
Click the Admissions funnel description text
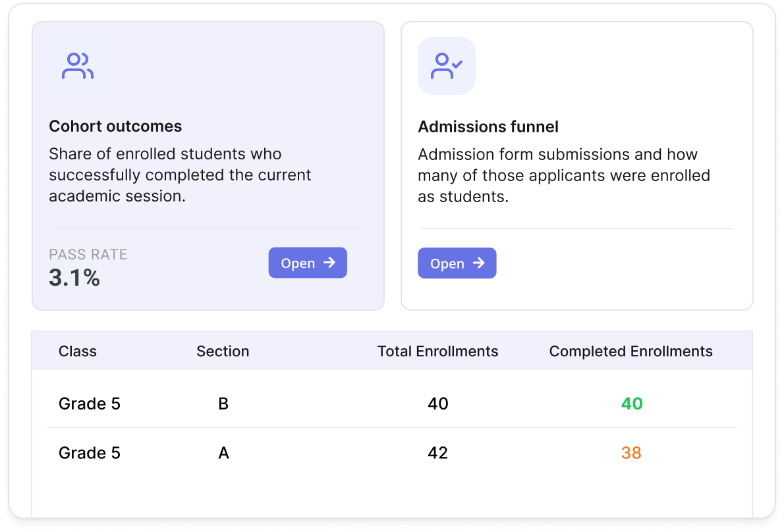click(x=564, y=175)
